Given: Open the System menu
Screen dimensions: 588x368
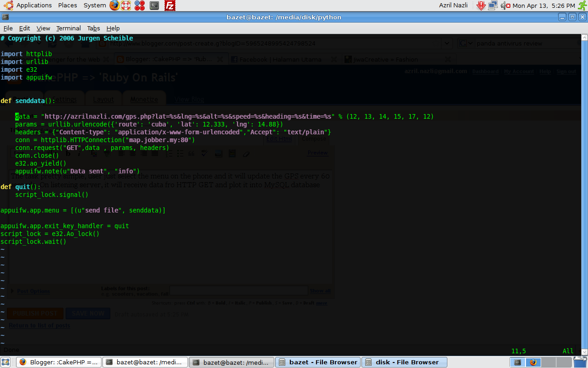Looking at the screenshot, I should (x=95, y=6).
